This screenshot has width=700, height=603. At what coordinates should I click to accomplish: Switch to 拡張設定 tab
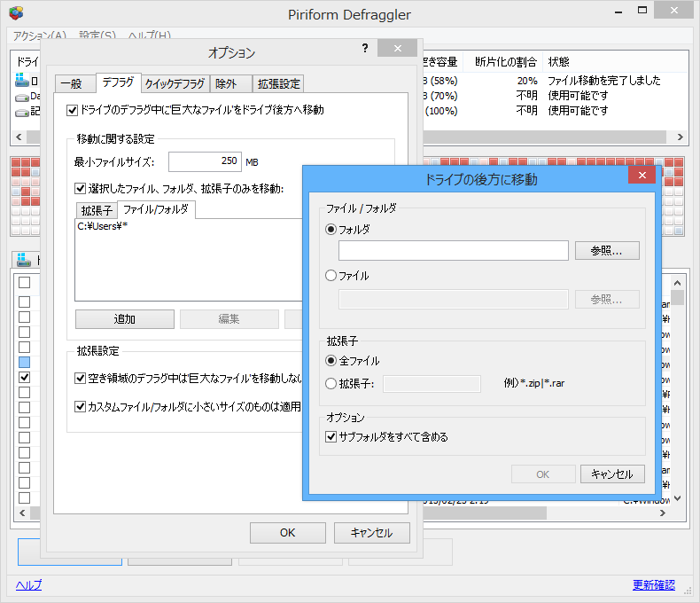point(278,84)
